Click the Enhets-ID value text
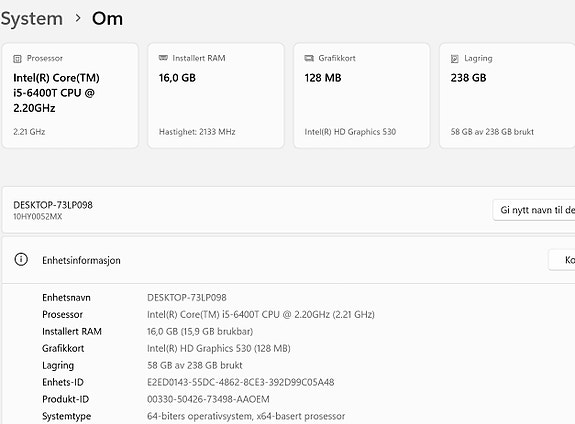The width and height of the screenshot is (575, 424). (241, 383)
